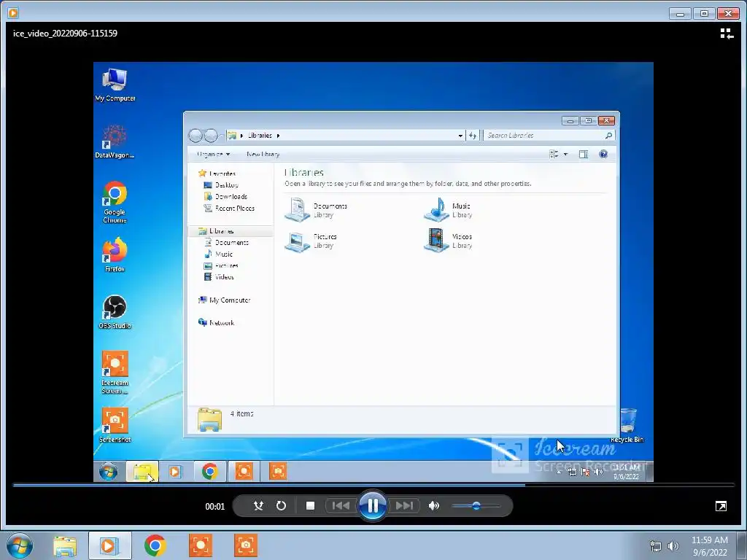
Task: Click the My Computer icon in the video
Action: [115, 85]
